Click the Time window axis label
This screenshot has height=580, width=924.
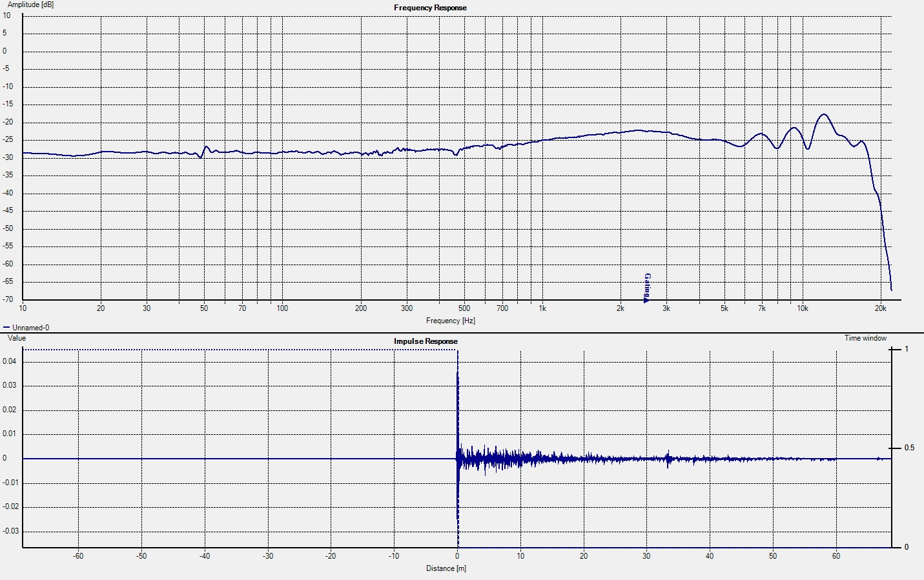[x=865, y=338]
